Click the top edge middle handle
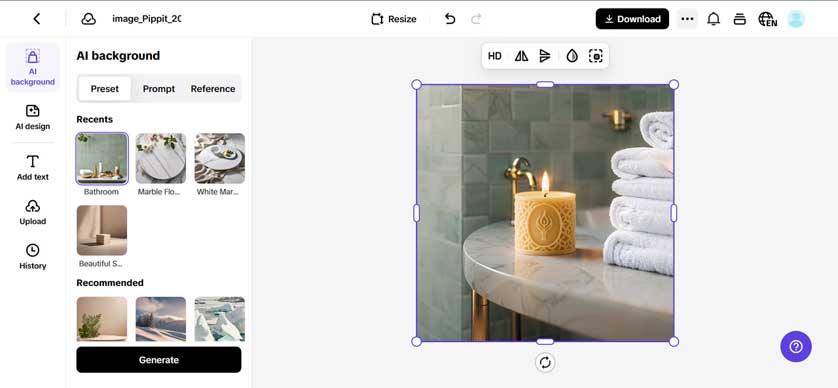The height and width of the screenshot is (388, 838). [545, 84]
